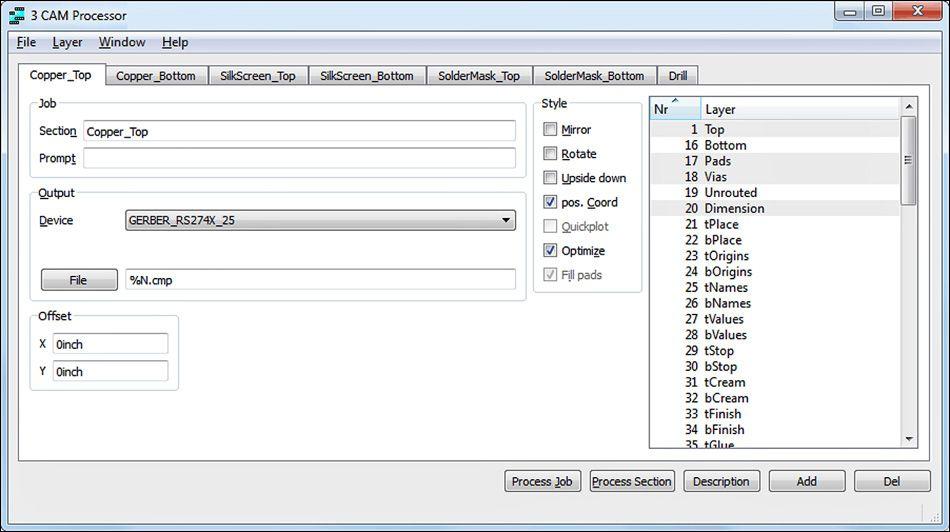Enable the Mirror checkbox
Viewport: 950px width, 532px height.
550,129
